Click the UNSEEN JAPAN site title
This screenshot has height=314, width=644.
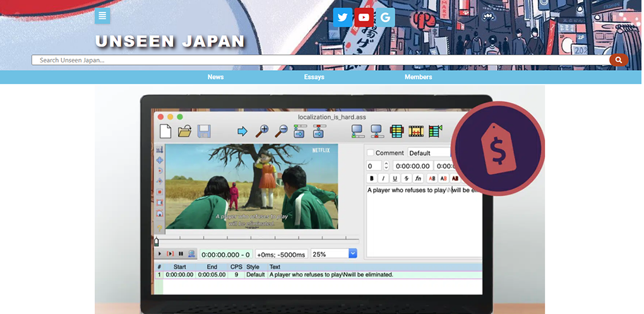170,42
